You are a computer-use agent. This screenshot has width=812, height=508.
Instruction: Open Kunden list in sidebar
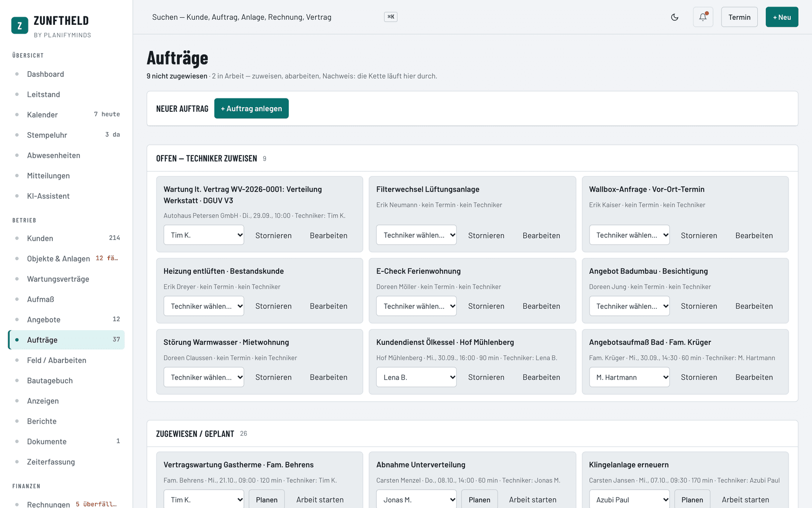66,238
